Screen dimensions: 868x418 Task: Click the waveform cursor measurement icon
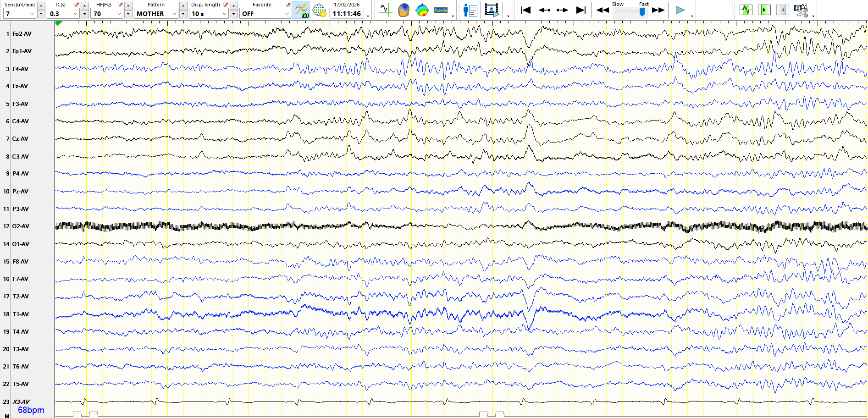[385, 10]
